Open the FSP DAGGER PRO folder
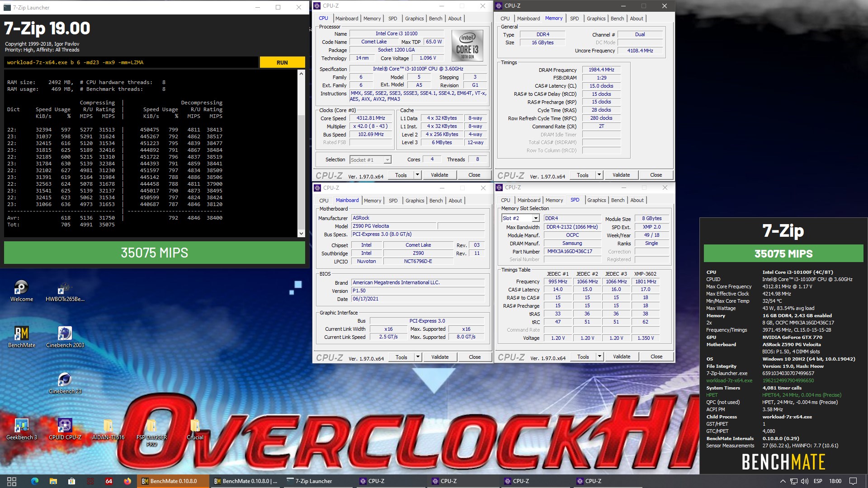This screenshot has width=868, height=488. (151, 433)
